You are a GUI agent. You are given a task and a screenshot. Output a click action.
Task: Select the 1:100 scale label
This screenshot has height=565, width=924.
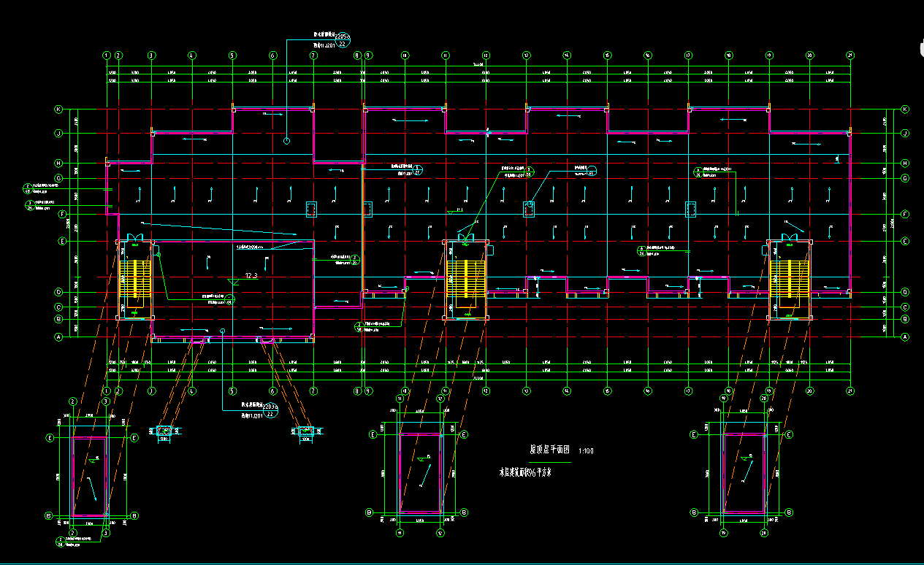point(586,451)
